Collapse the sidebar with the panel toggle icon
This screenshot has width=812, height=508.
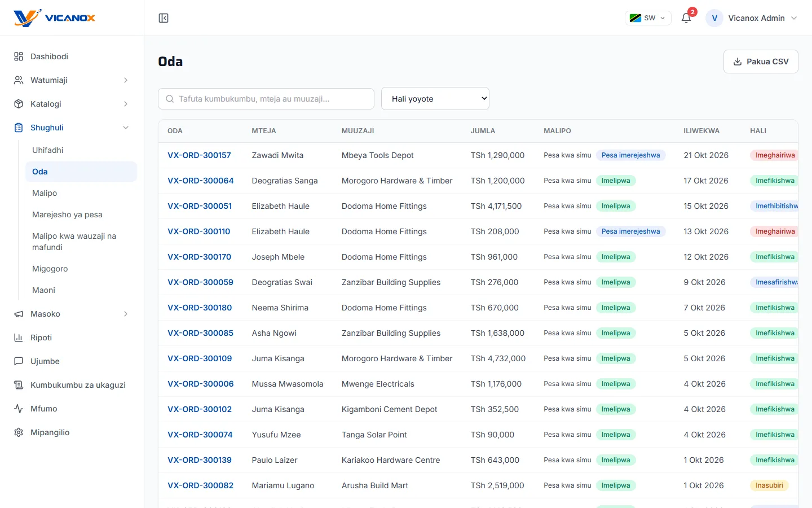click(164, 18)
